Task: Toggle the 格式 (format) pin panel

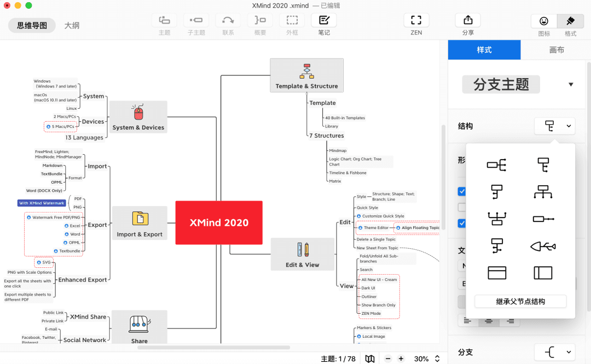Action: tap(570, 21)
